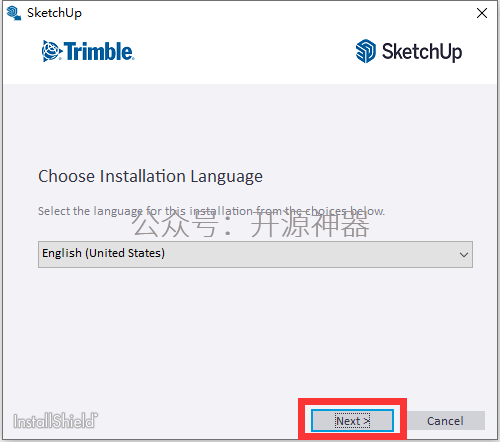Close the SketchUp installer window
Viewport: 500px width, 442px height.
click(x=482, y=13)
